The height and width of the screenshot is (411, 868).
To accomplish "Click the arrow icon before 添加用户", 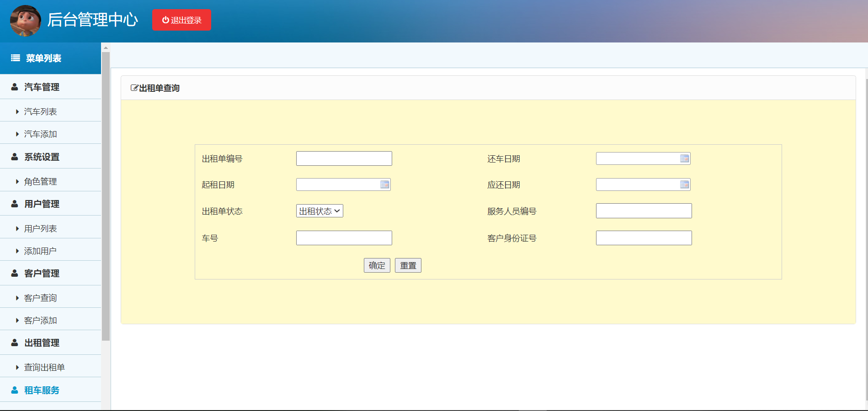I will click(x=17, y=251).
